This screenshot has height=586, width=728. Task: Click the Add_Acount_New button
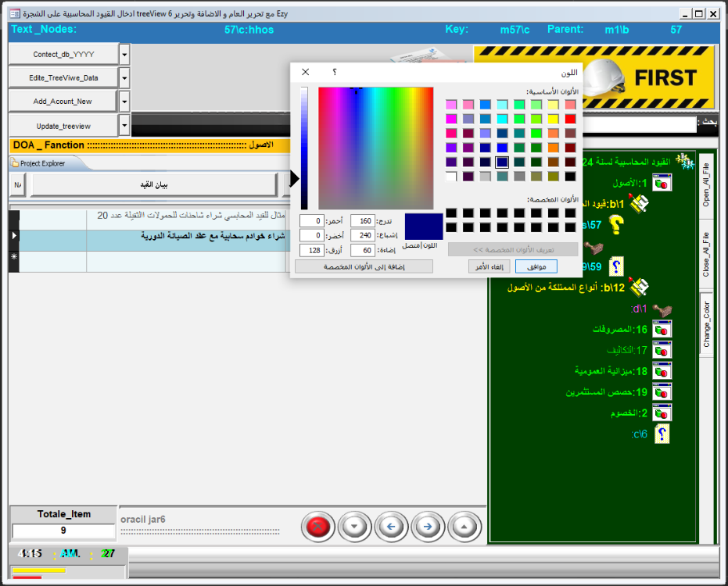(63, 102)
